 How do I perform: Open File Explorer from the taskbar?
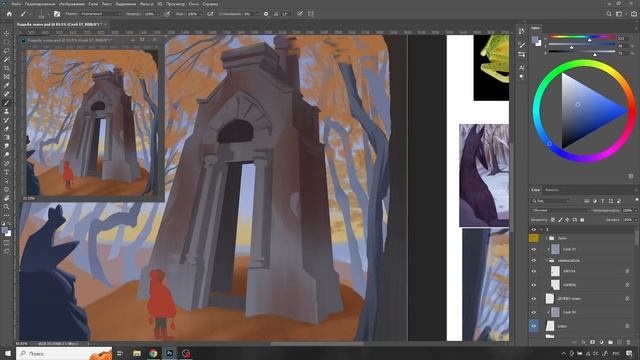click(x=137, y=353)
